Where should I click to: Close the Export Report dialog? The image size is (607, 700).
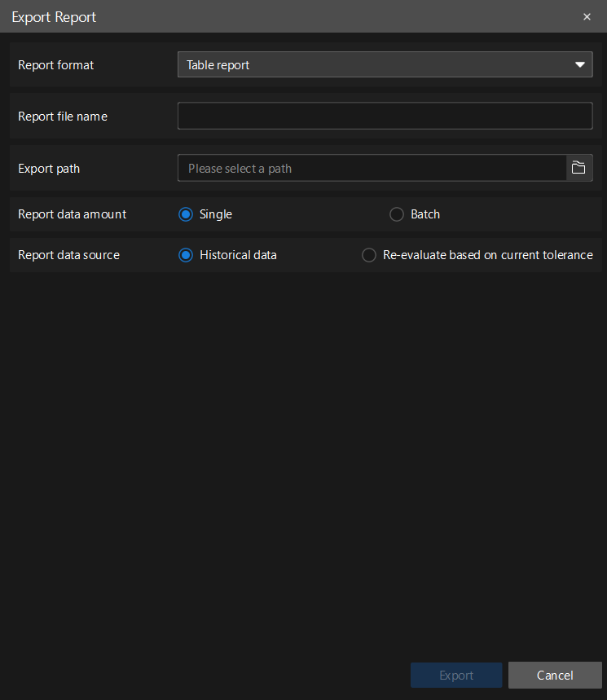[x=587, y=16]
